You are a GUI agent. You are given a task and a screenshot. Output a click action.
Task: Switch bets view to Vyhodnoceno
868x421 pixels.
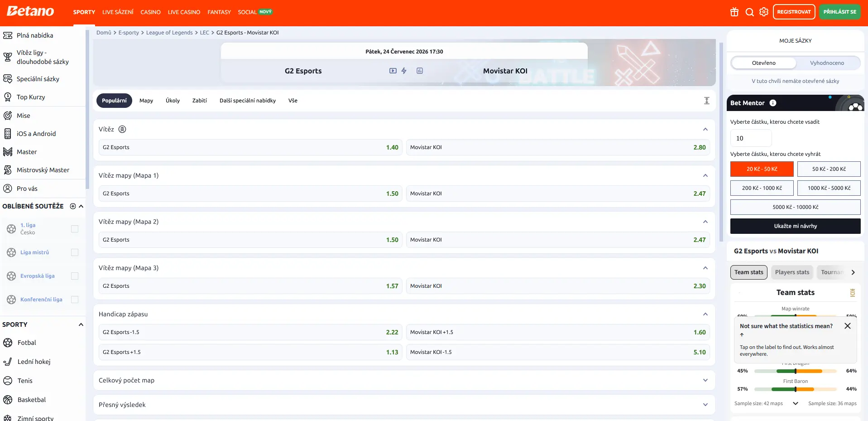pos(827,63)
